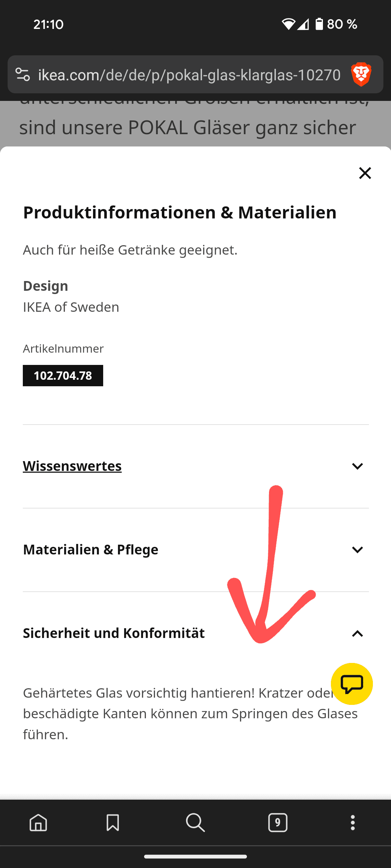
Task: Go to browser home page
Action: (38, 823)
